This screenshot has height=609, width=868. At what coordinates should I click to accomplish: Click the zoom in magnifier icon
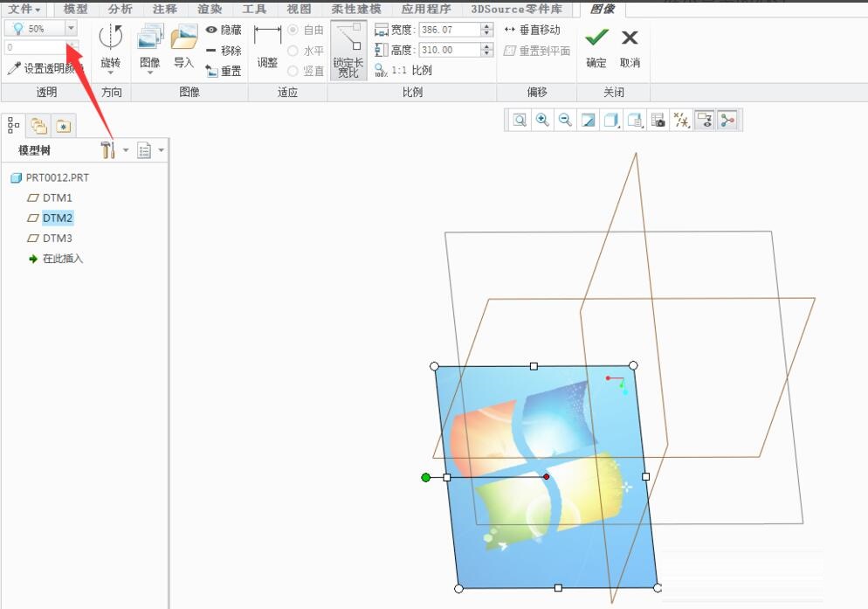pyautogui.click(x=542, y=121)
